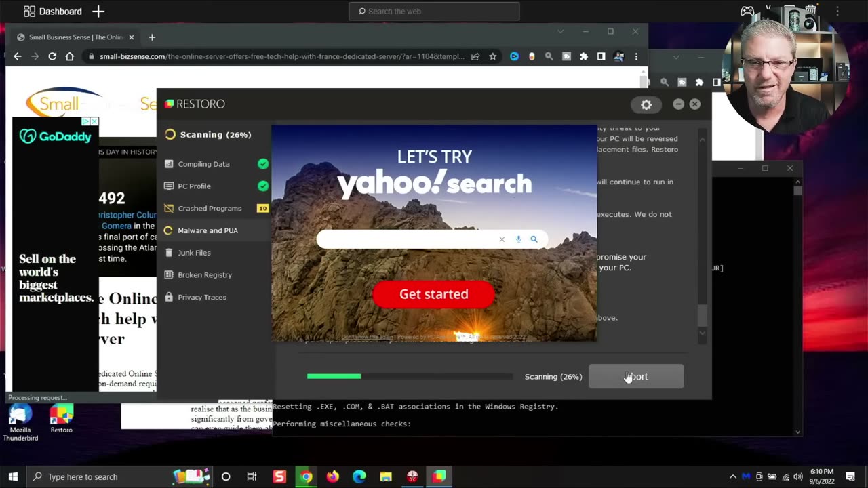Open Chrome from taskbar
Screen dimensions: 868x488
pos(306,476)
